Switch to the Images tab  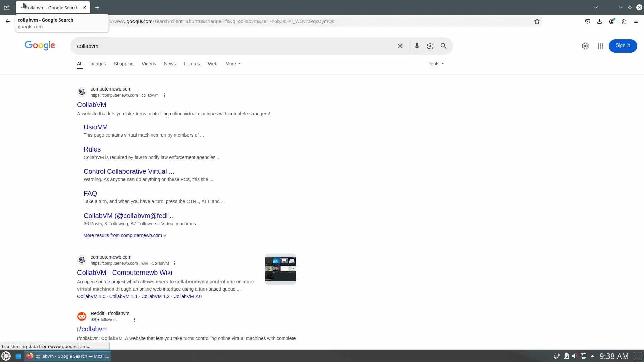click(98, 64)
